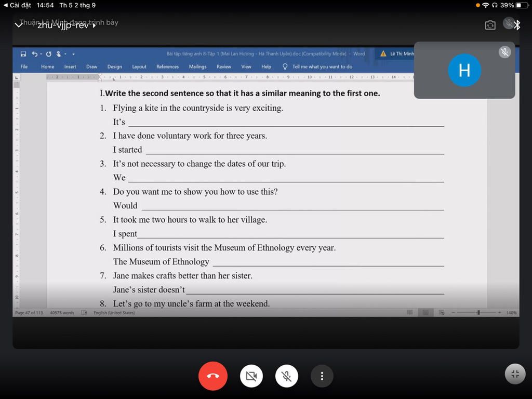The height and width of the screenshot is (399, 532).
Task: Open the Touch/Mouse mode dropdown arrow
Action: (x=65, y=54)
